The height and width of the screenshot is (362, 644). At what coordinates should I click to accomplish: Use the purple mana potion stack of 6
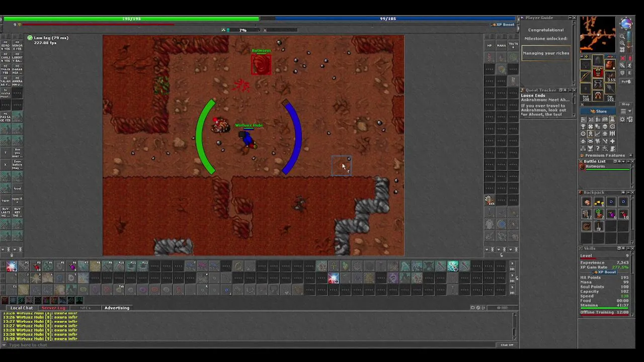(611, 214)
